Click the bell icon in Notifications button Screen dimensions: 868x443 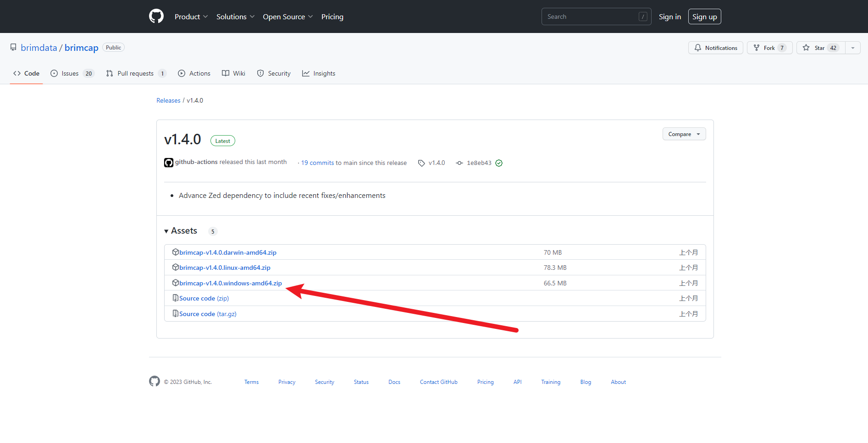tap(698, 48)
